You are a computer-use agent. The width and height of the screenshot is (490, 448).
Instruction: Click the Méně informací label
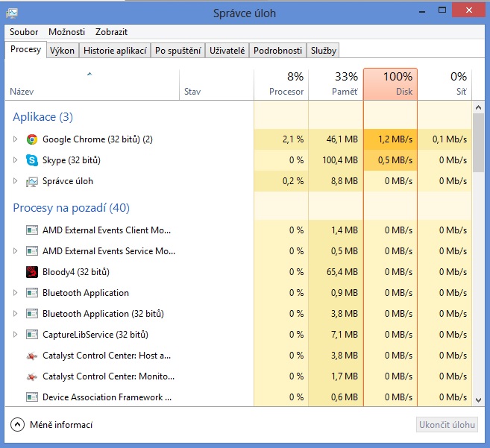[61, 425]
